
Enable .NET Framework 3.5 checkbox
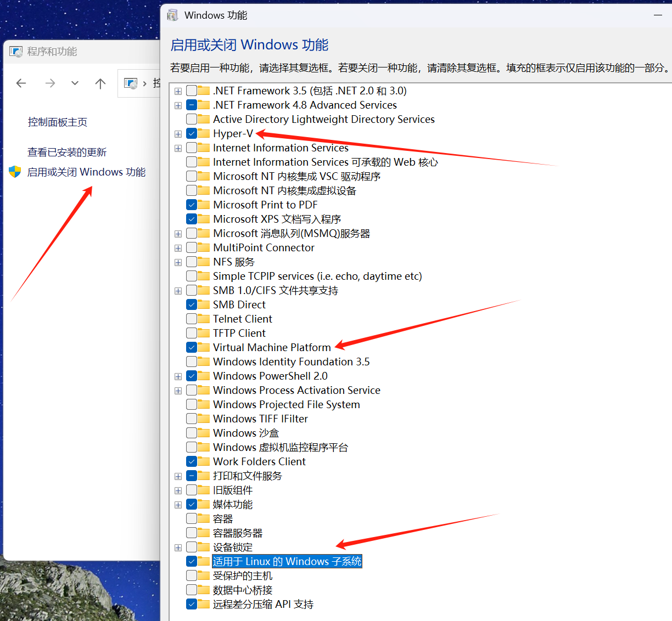point(192,91)
